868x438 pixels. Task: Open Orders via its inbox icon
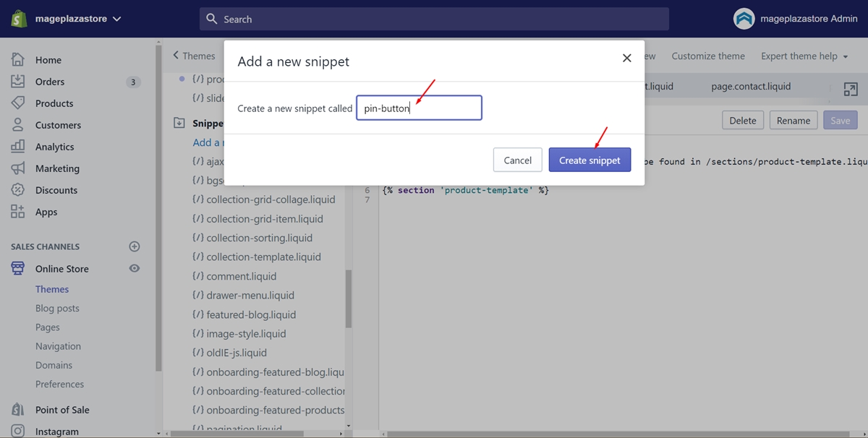coord(18,82)
